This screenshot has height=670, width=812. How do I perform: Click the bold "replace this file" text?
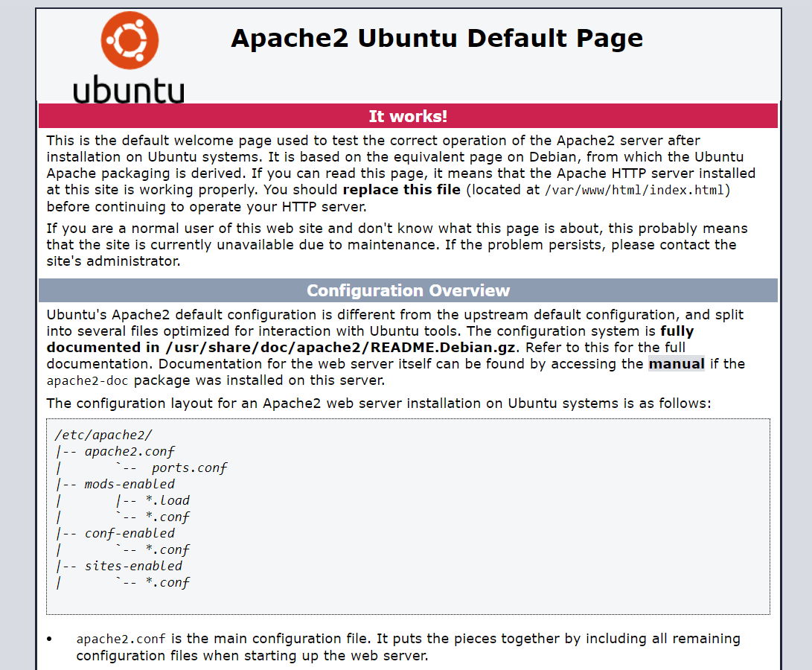click(x=401, y=190)
